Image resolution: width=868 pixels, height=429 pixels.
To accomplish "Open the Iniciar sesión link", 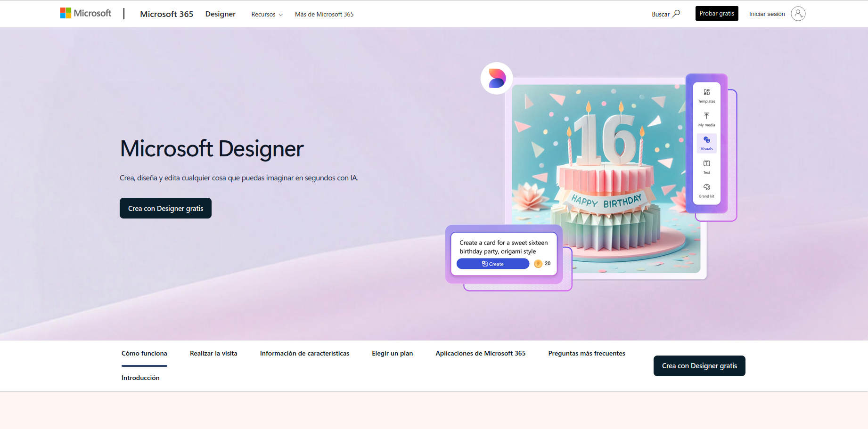I will tap(766, 14).
